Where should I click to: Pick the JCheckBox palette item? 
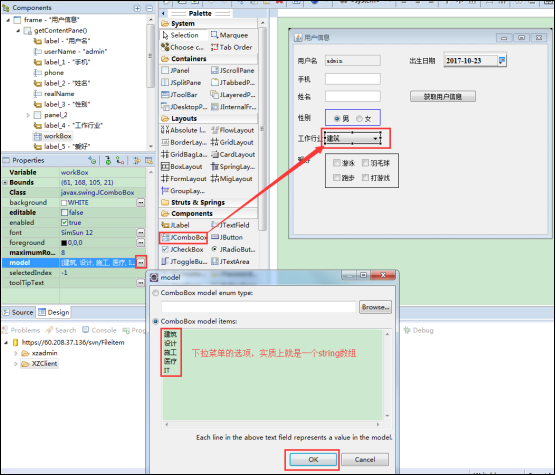(182, 250)
